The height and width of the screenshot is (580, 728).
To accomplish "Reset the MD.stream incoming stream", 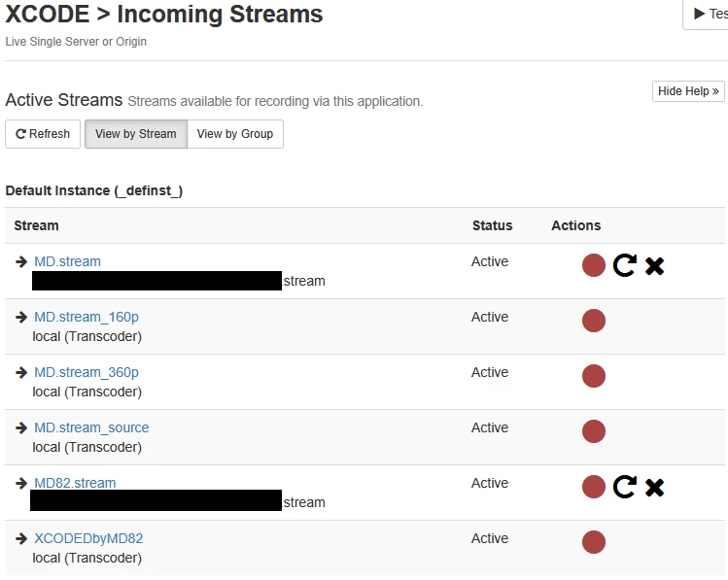I will click(x=624, y=265).
